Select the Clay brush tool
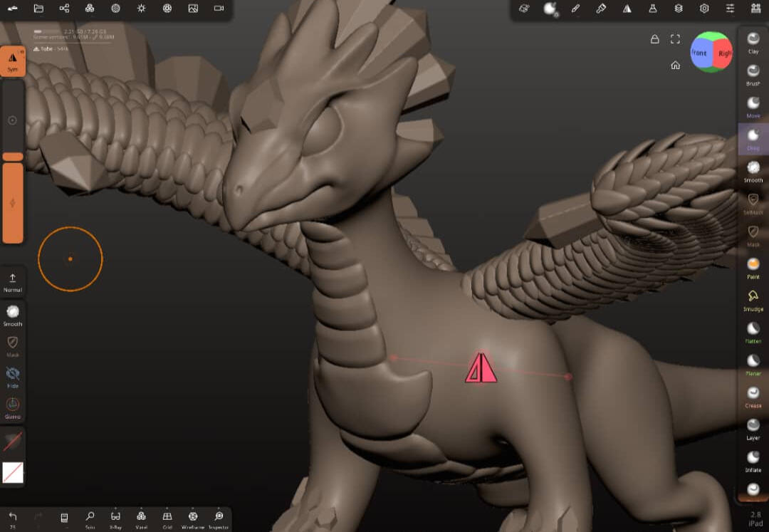Viewport: 769px width, 532px height. point(753,43)
